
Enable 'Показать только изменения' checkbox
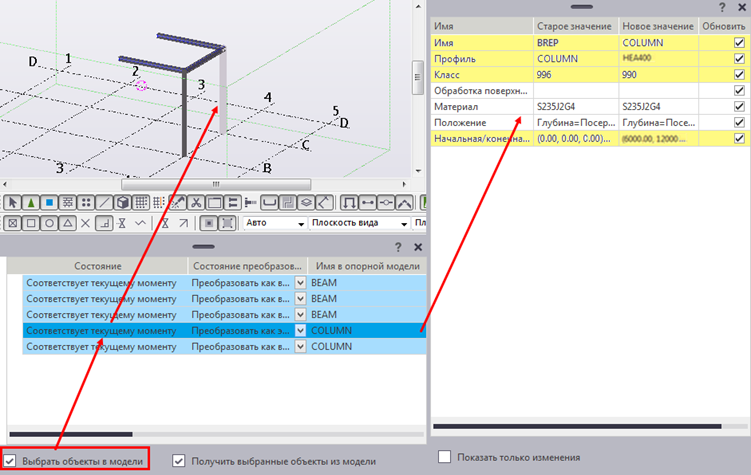tap(445, 457)
